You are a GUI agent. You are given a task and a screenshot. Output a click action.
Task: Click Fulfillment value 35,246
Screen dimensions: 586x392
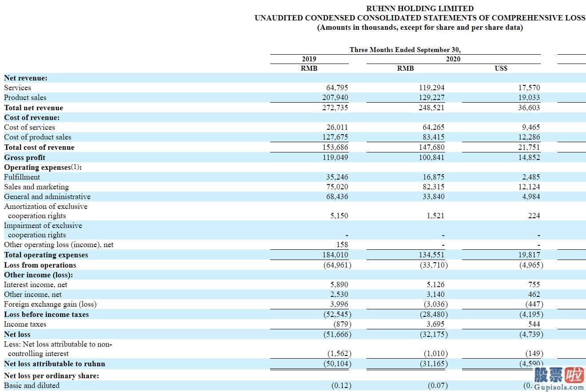[337, 177]
